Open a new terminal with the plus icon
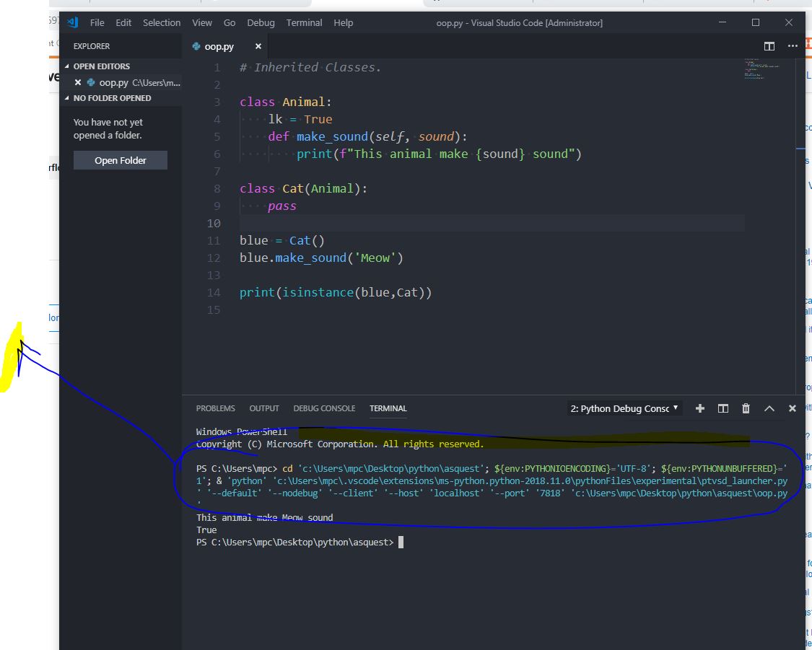This screenshot has height=650, width=812. pos(699,408)
